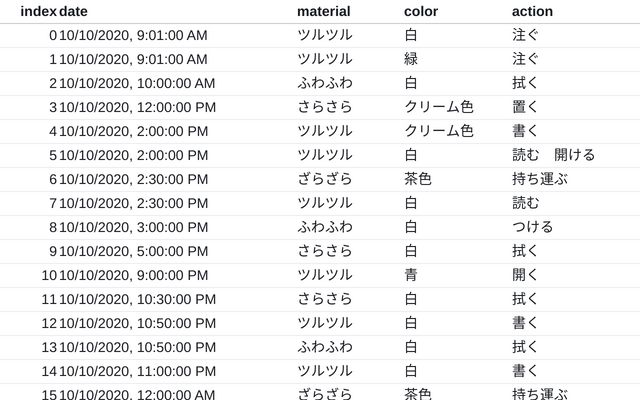Click さらさら in row 3
The height and width of the screenshot is (400, 640).
tap(324, 107)
